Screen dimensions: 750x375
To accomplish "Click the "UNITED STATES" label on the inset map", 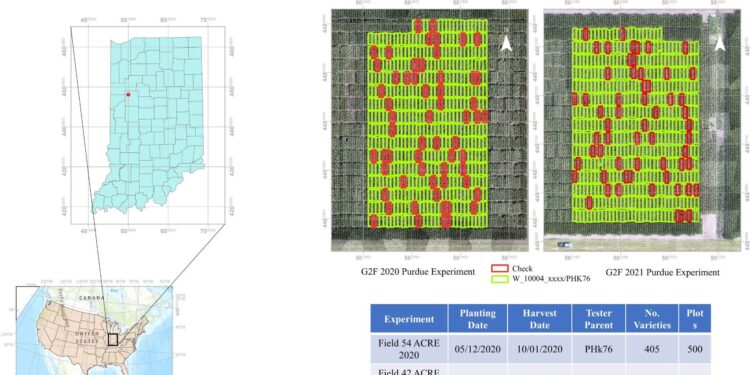I will pos(86,337).
